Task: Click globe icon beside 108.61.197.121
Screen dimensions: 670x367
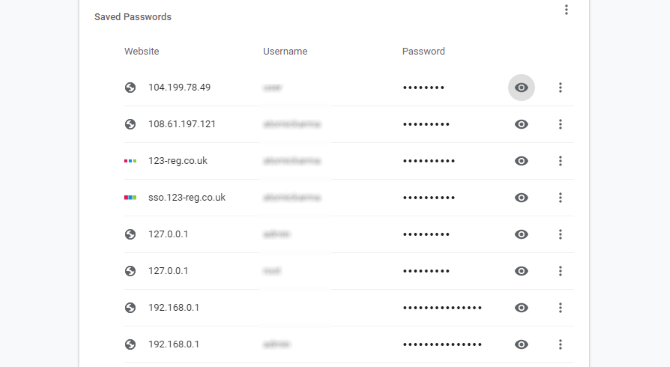Action: click(130, 124)
